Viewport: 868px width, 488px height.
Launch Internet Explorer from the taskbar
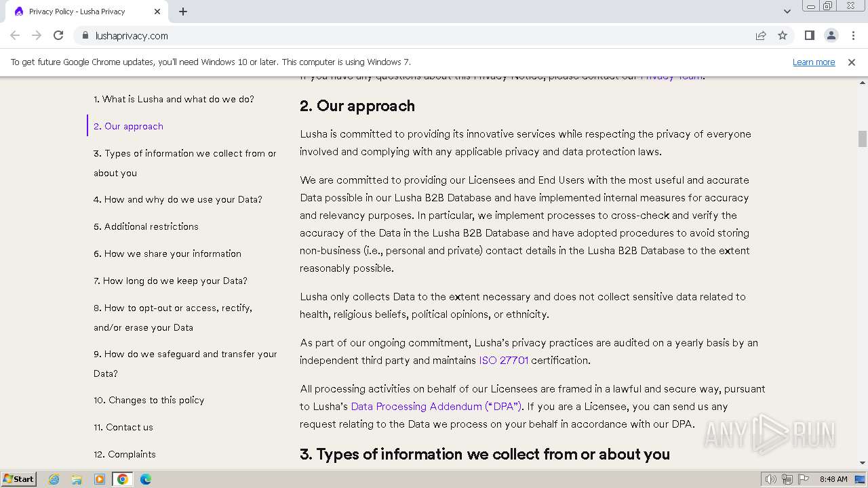click(54, 479)
